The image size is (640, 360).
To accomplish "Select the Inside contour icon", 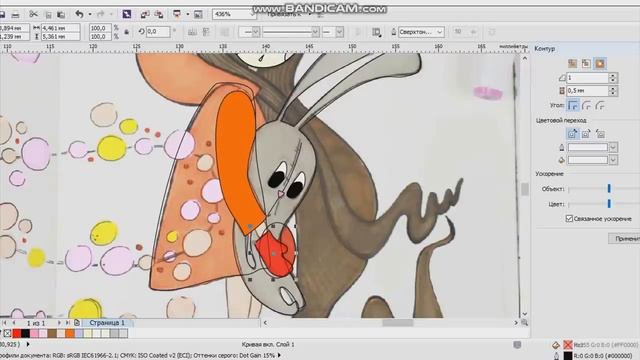I will (586, 63).
